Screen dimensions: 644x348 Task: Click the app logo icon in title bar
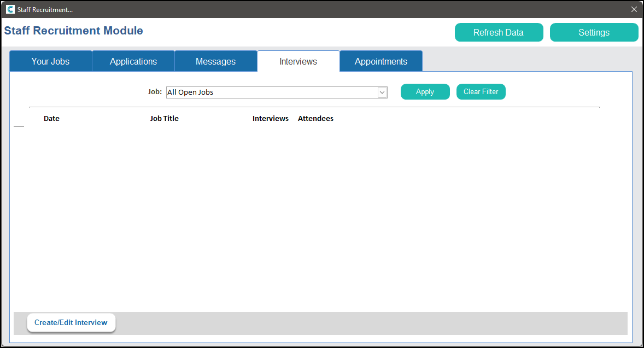click(x=10, y=9)
